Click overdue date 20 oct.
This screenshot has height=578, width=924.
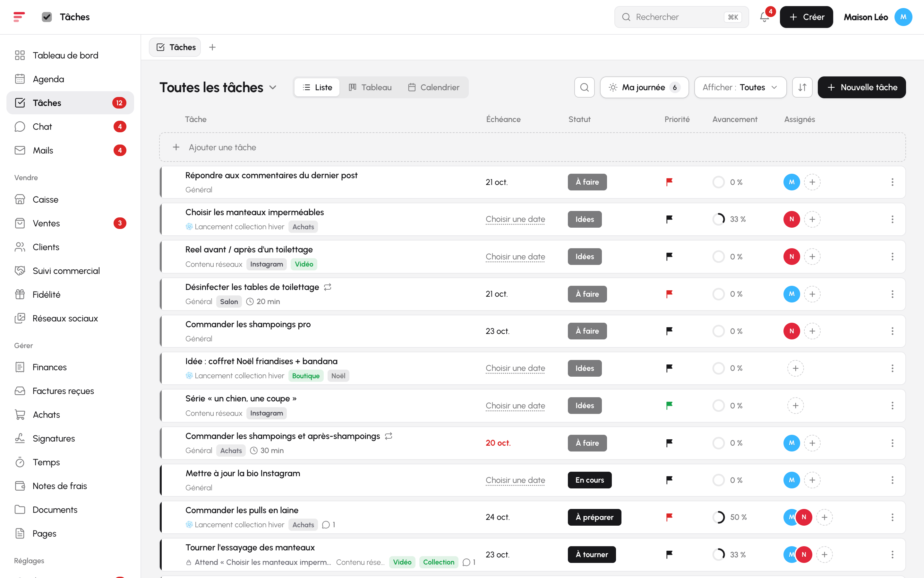pos(498,443)
